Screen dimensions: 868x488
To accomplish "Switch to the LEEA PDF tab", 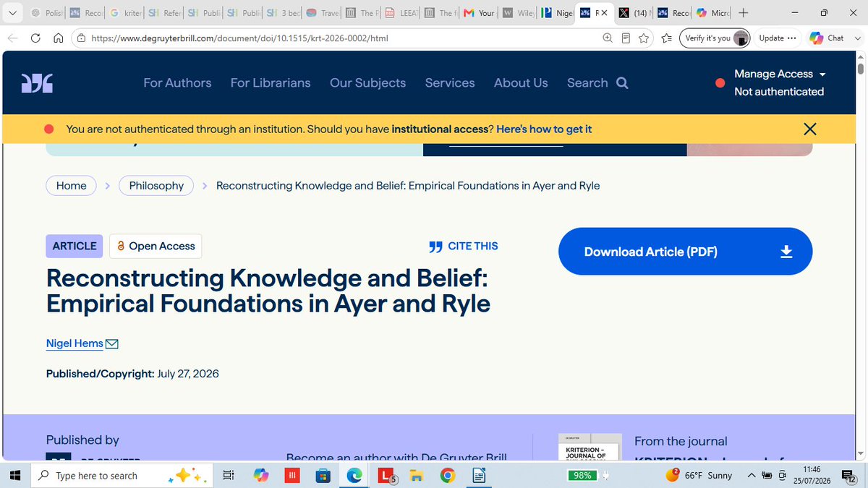I will [400, 13].
